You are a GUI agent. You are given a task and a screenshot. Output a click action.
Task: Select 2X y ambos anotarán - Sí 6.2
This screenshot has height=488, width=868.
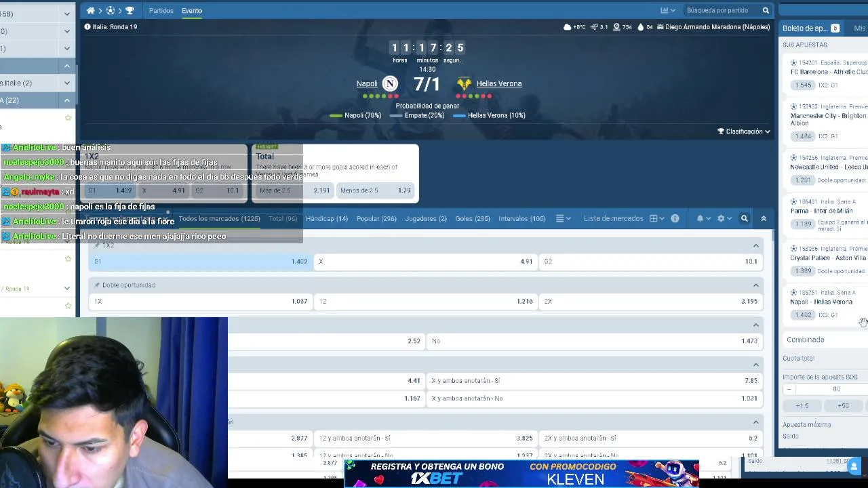pyautogui.click(x=651, y=439)
